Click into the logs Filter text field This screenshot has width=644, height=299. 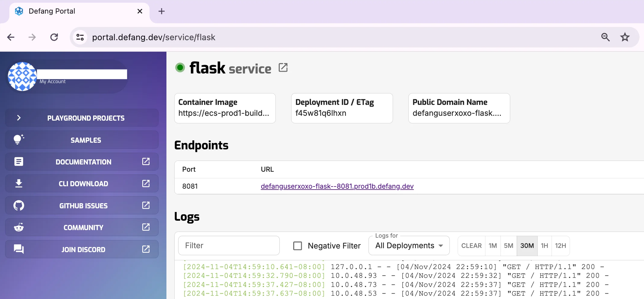(x=229, y=246)
